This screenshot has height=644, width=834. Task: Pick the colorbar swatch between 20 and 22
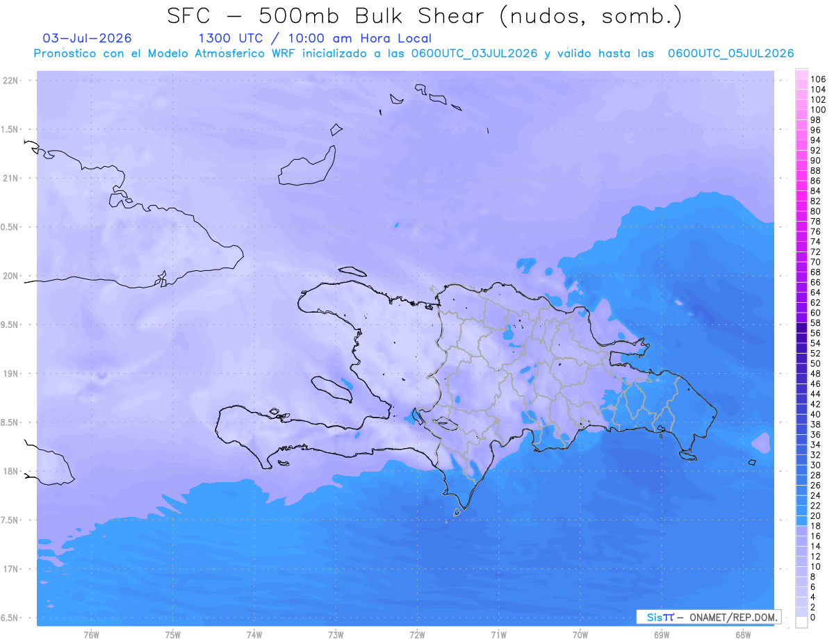pos(801,511)
